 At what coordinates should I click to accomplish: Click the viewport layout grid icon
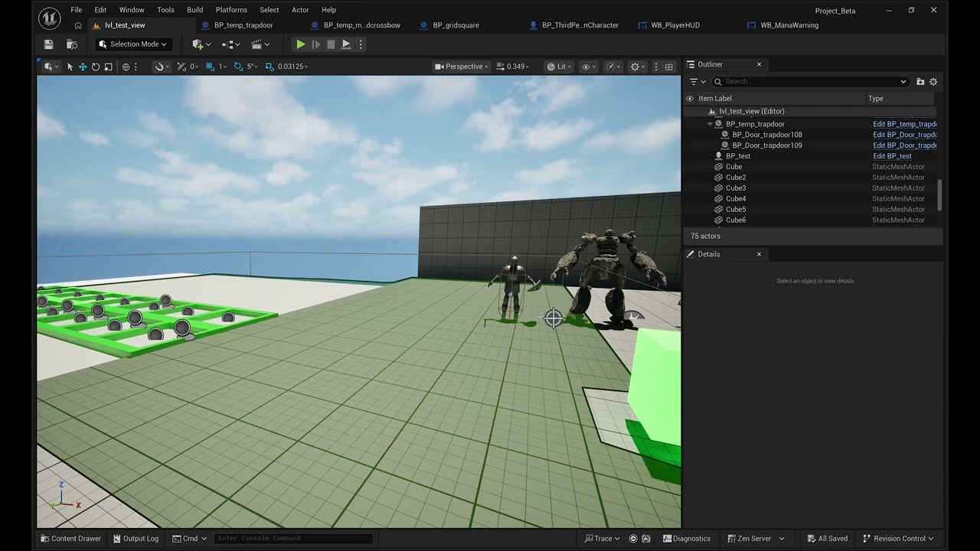[668, 67]
